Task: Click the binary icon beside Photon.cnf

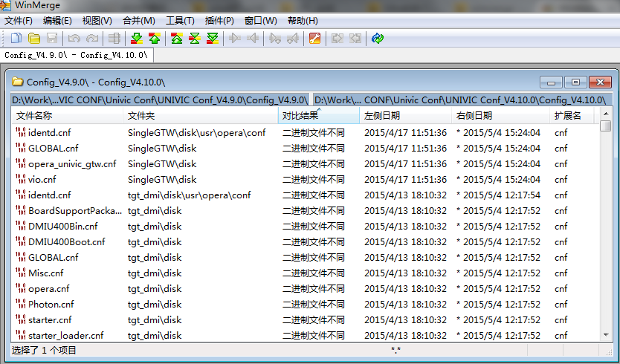Action: [x=21, y=304]
